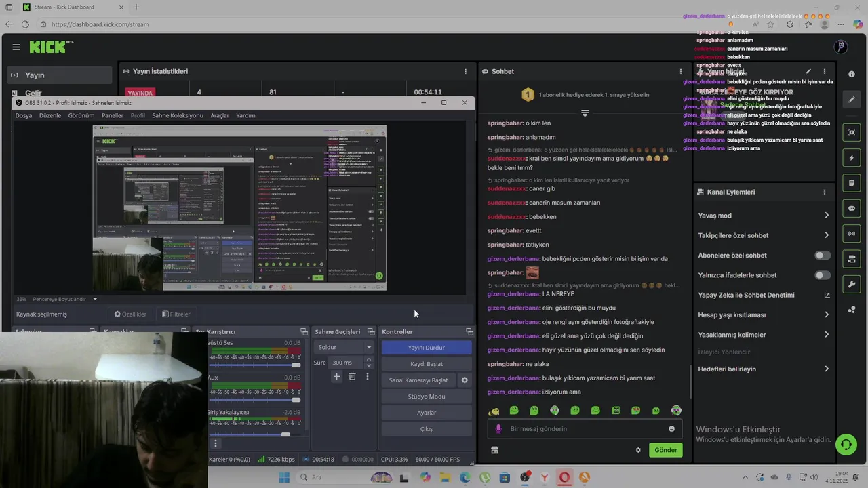Click the chat bubble icon in right sidebar
The width and height of the screenshot is (868, 488).
click(852, 209)
